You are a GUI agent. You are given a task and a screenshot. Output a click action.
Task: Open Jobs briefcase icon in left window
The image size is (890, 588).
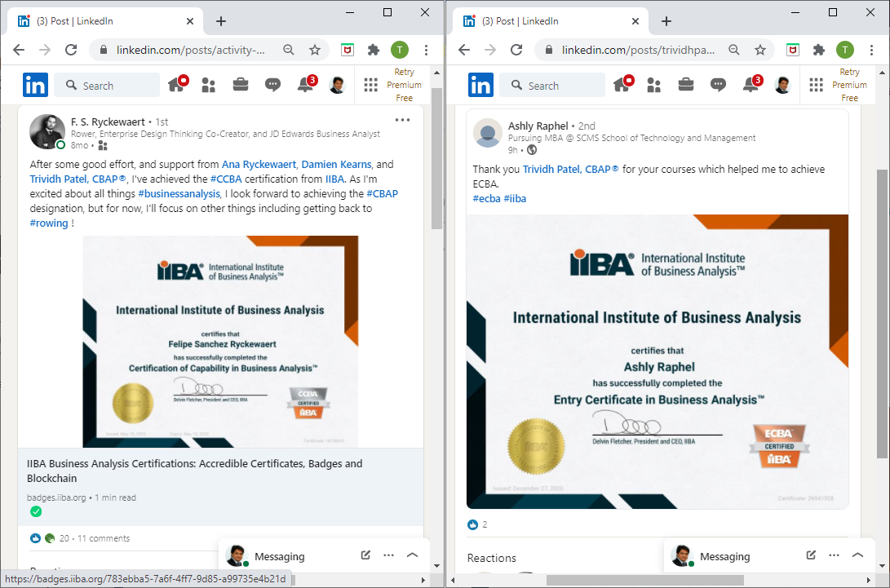(241, 85)
